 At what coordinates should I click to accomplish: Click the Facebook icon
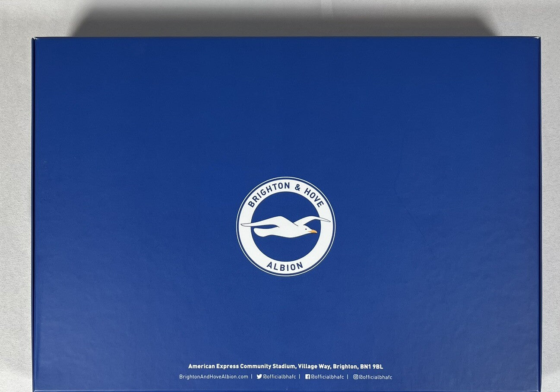click(308, 376)
